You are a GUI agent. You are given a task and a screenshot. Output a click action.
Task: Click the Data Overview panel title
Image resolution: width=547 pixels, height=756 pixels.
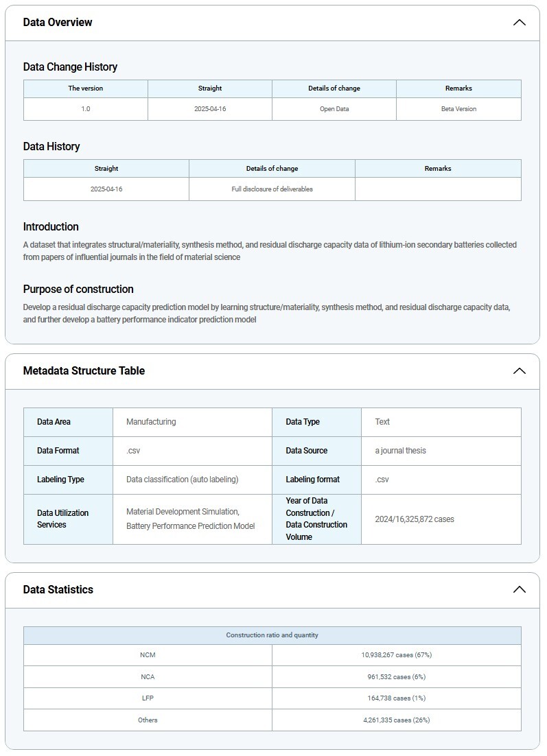(58, 23)
